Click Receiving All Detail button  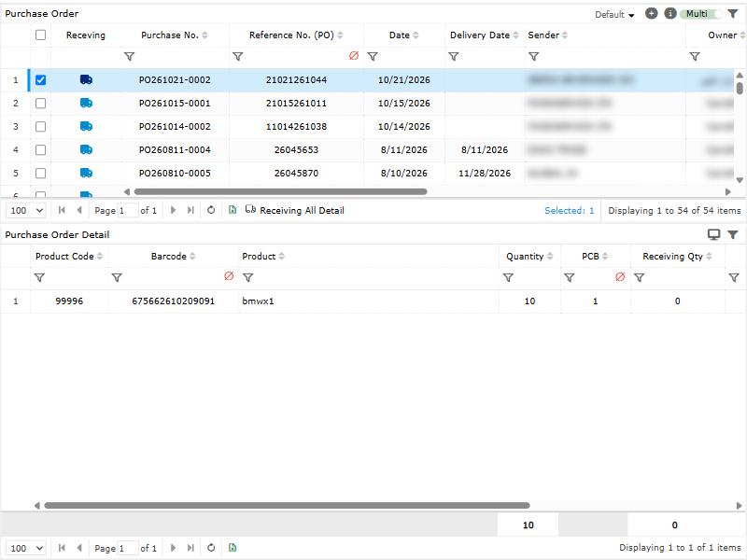294,210
